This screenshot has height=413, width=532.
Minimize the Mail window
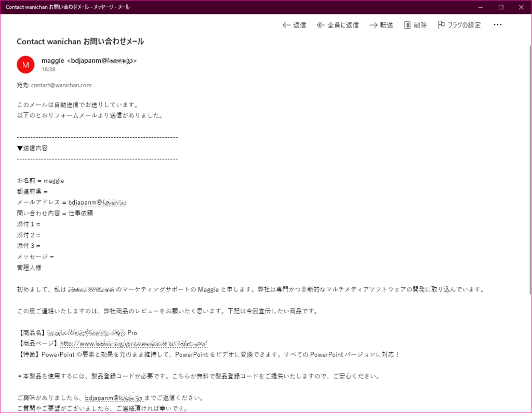click(x=481, y=7)
